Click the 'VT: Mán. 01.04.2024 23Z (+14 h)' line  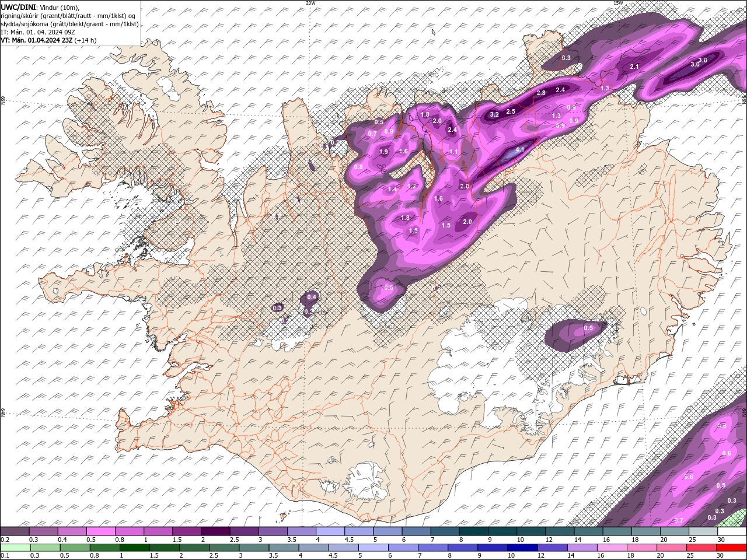pyautogui.click(x=48, y=40)
